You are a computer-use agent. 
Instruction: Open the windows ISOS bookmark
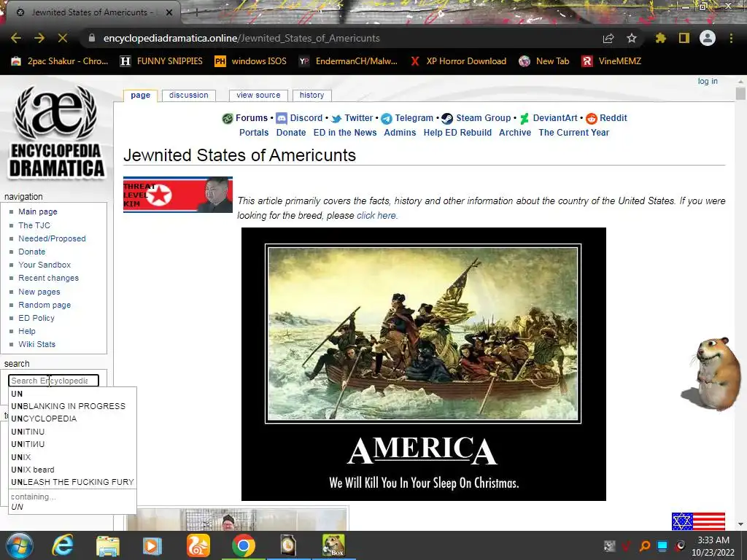click(x=251, y=61)
